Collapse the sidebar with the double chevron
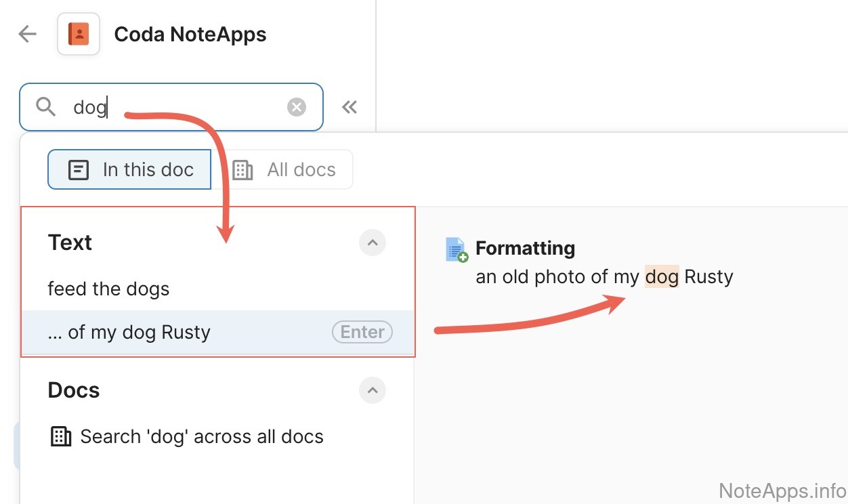Viewport: 848px width, 504px height. click(349, 107)
